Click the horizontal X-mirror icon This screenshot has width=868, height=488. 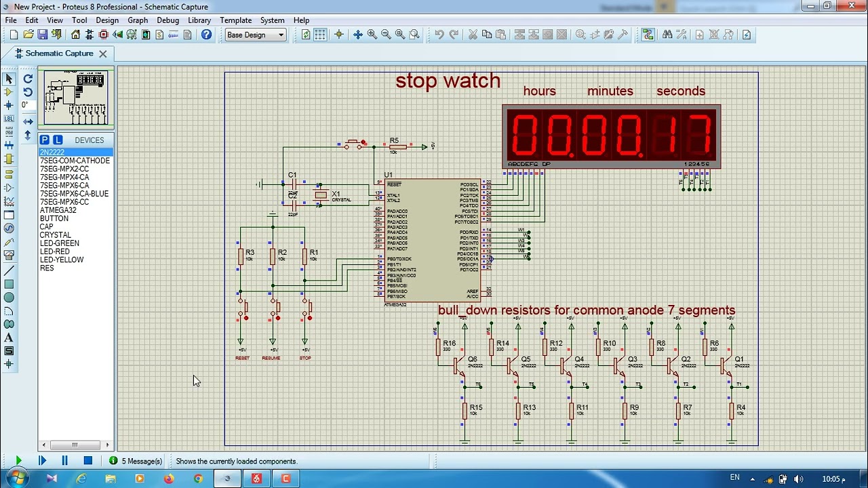pos(28,121)
